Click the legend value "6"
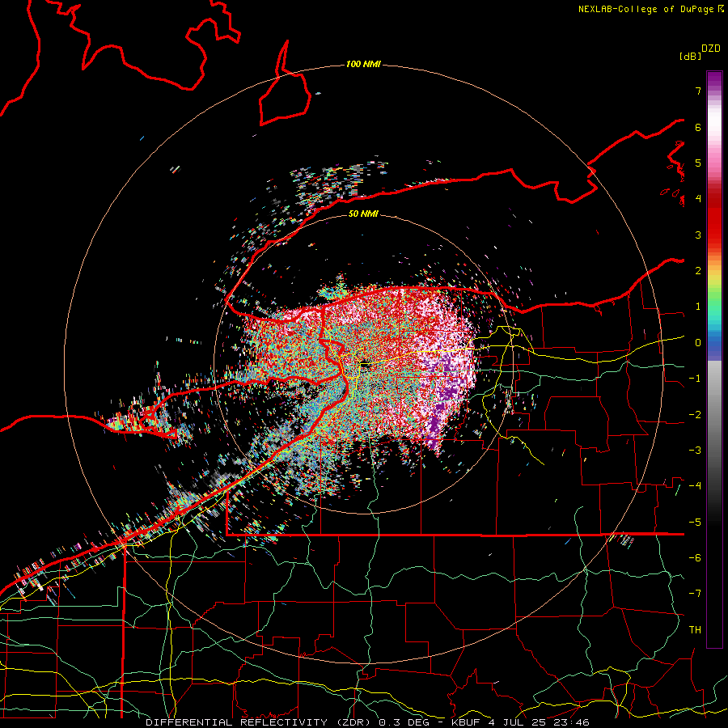 698,127
